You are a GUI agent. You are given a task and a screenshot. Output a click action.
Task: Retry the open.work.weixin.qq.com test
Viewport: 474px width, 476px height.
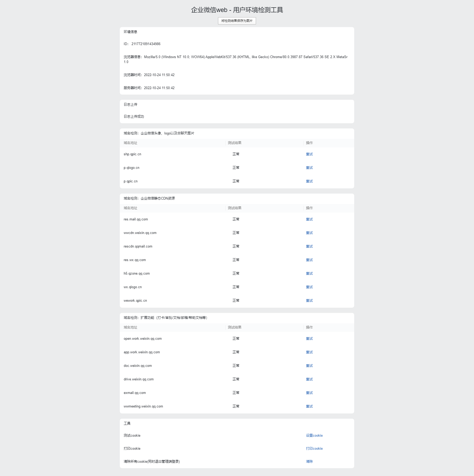click(309, 339)
